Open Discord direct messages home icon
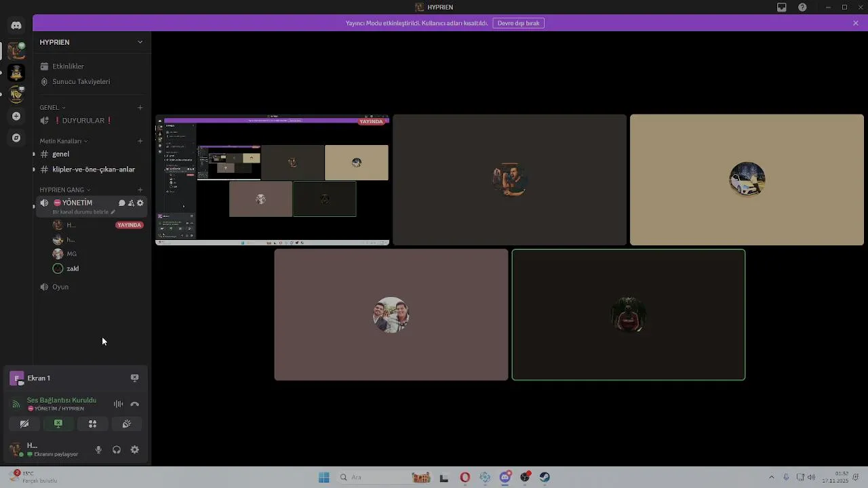 16,26
